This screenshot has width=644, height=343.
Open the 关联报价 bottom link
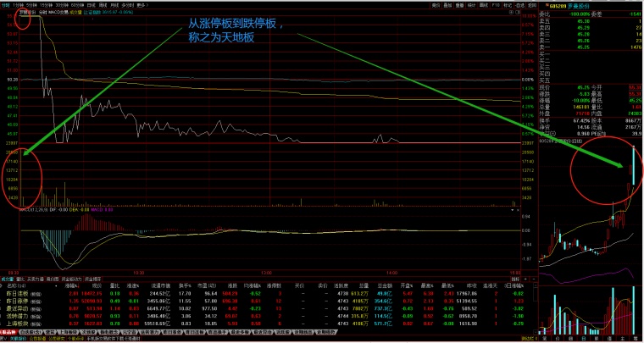pyautogui.click(x=18, y=339)
